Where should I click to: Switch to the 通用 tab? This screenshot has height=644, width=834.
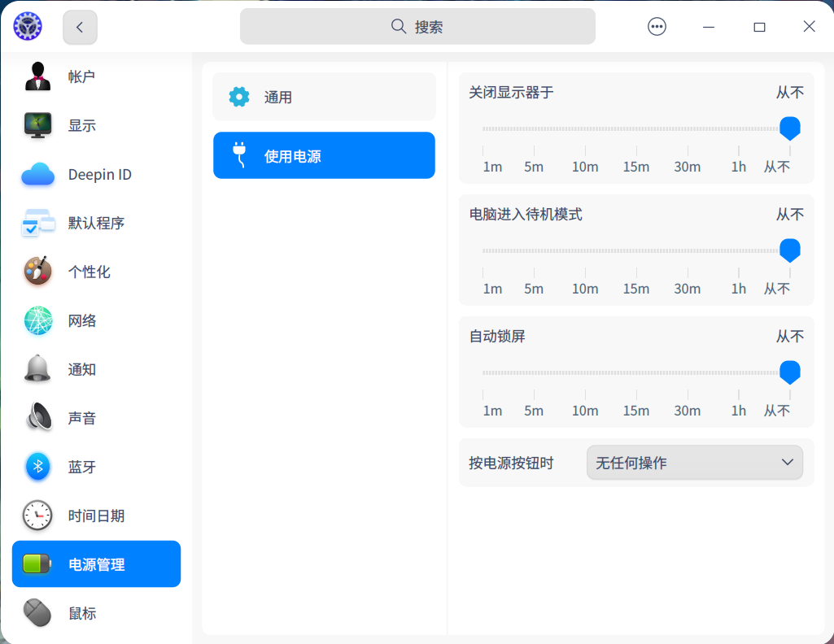tap(323, 96)
